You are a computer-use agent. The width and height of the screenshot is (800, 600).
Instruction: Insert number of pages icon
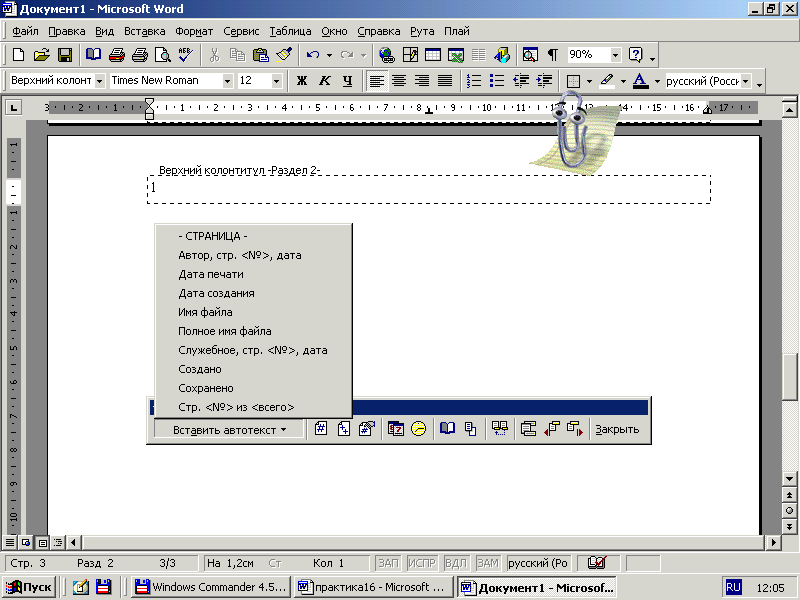[x=344, y=429]
